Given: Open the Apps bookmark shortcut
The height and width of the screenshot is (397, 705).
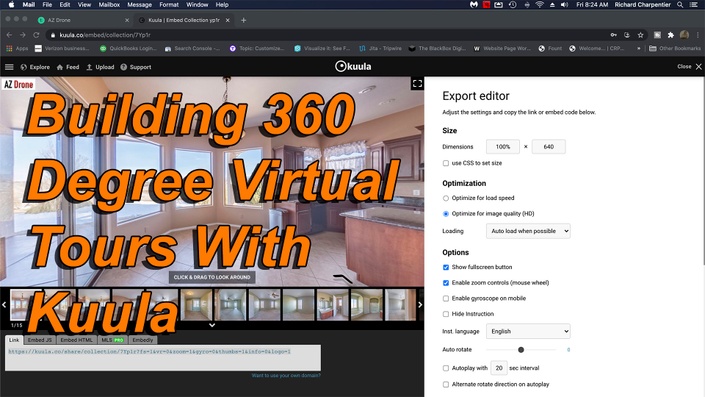Looking at the screenshot, I should pyautogui.click(x=16, y=49).
